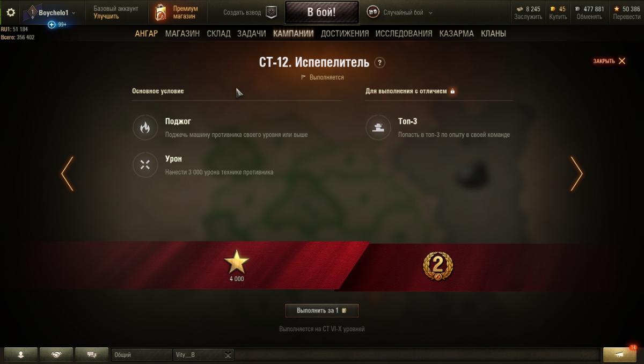The width and height of the screenshot is (644, 364).
Task: Click the handshake contacts icon in bottom bar
Action: [56, 354]
